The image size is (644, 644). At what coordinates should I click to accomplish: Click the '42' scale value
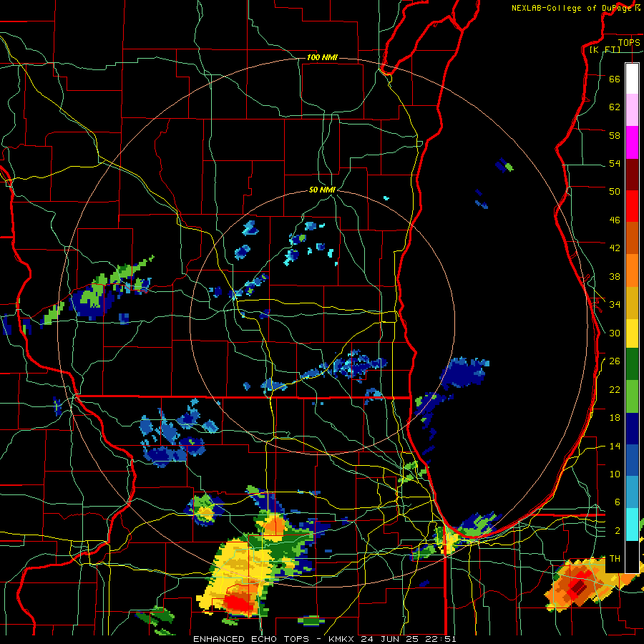(x=615, y=248)
